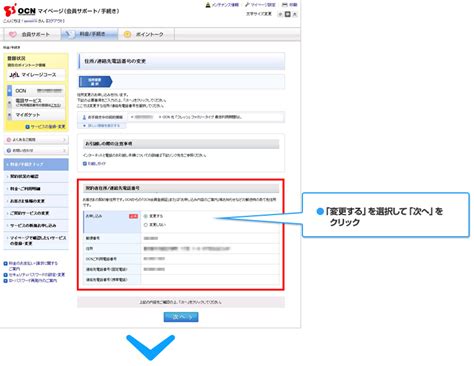Click the OCN logo

19,10
